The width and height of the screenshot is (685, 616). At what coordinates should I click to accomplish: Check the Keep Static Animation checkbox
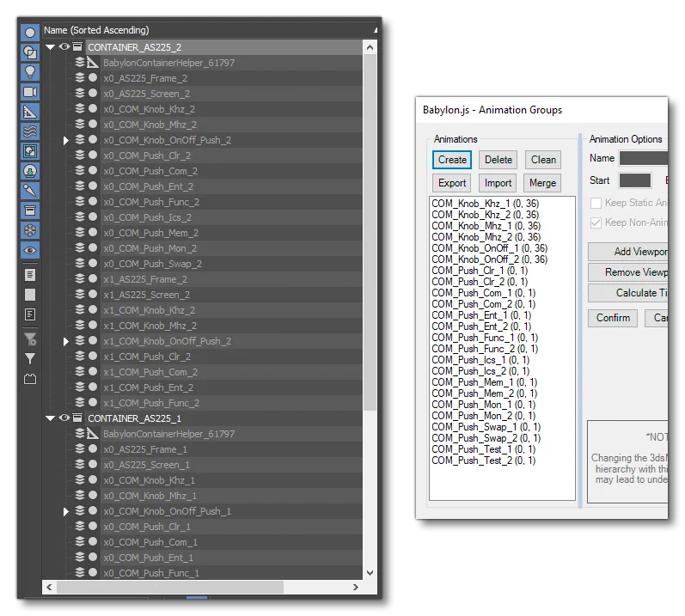point(596,203)
